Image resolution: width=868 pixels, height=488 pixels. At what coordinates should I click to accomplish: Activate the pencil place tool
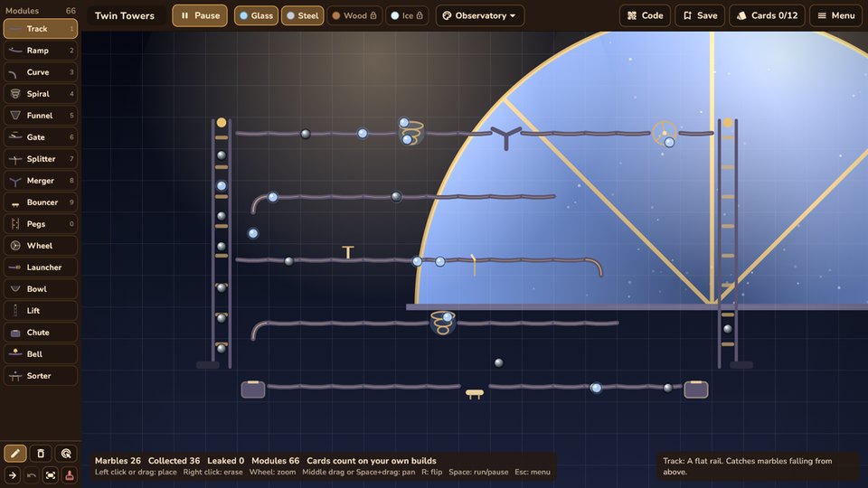pyautogui.click(x=15, y=454)
